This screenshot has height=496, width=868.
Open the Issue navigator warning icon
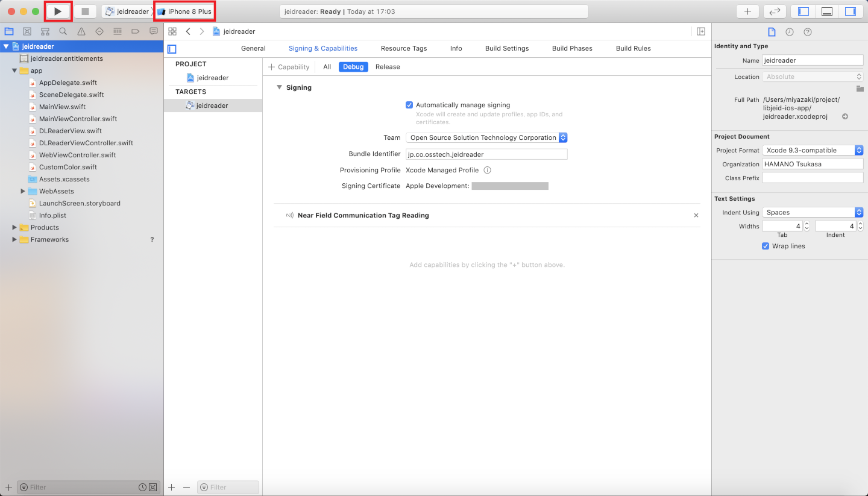81,31
